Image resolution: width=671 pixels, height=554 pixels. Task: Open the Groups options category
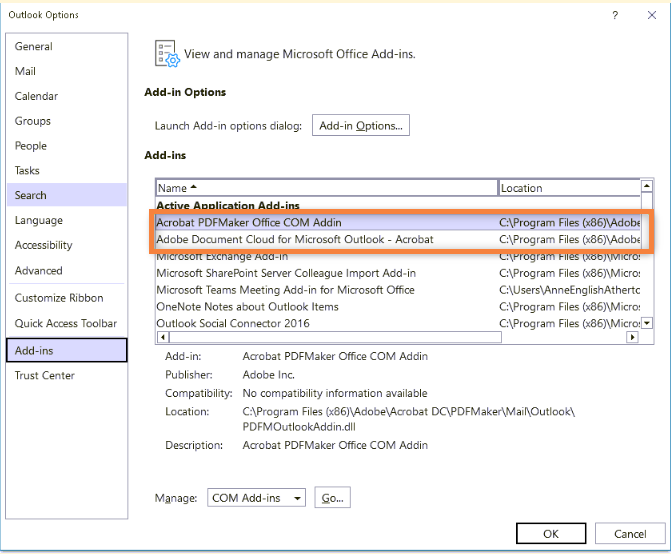67,121
